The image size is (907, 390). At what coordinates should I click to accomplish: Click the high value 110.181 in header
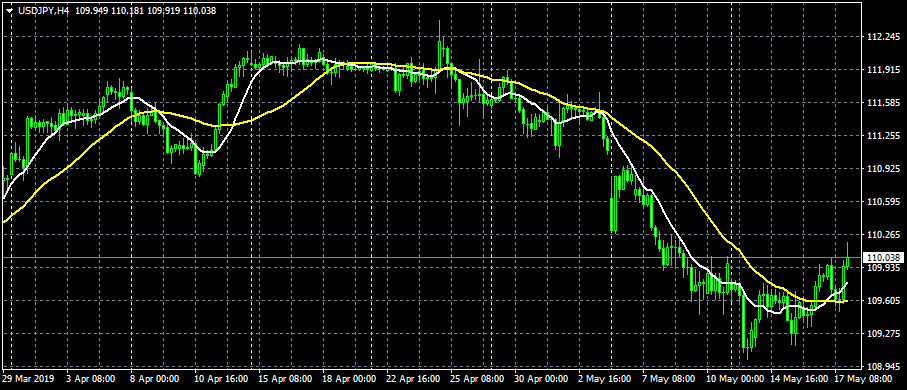pyautogui.click(x=128, y=10)
